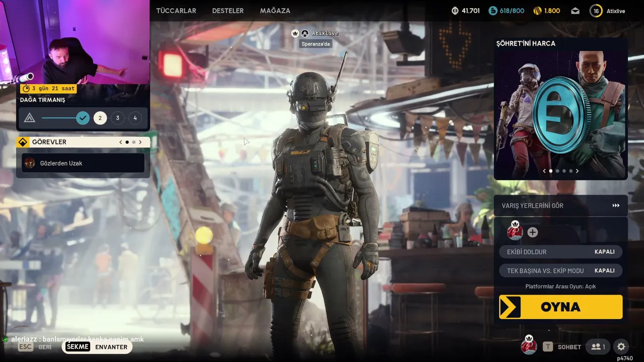Open the mail inbox envelope icon
The height and width of the screenshot is (362, 644).
pyautogui.click(x=576, y=11)
